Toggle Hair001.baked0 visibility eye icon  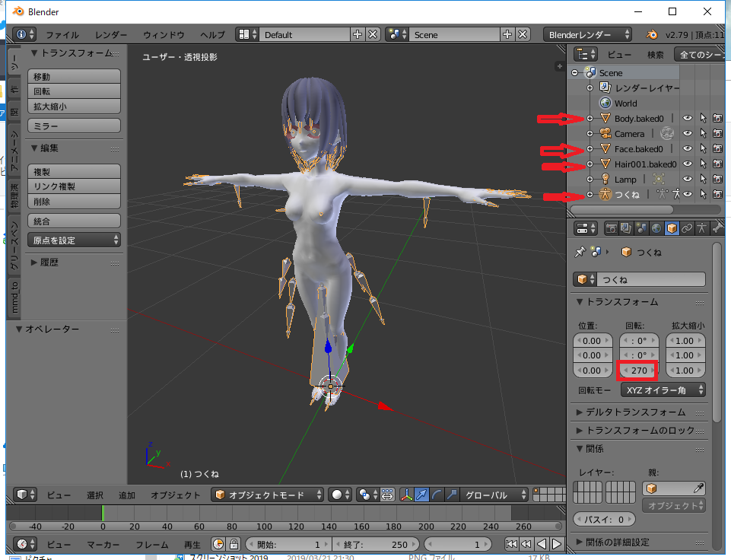coord(688,164)
